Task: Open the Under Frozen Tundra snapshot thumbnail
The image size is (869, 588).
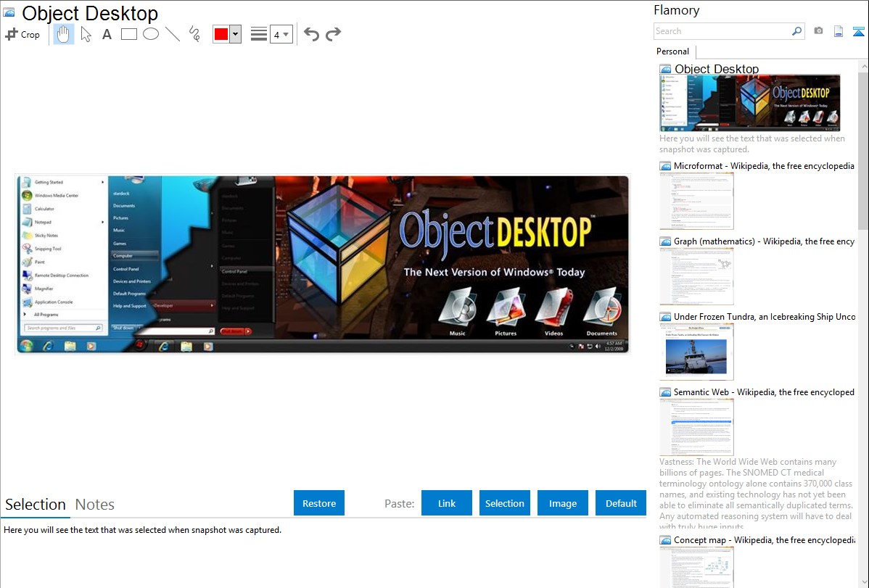Action: [696, 351]
